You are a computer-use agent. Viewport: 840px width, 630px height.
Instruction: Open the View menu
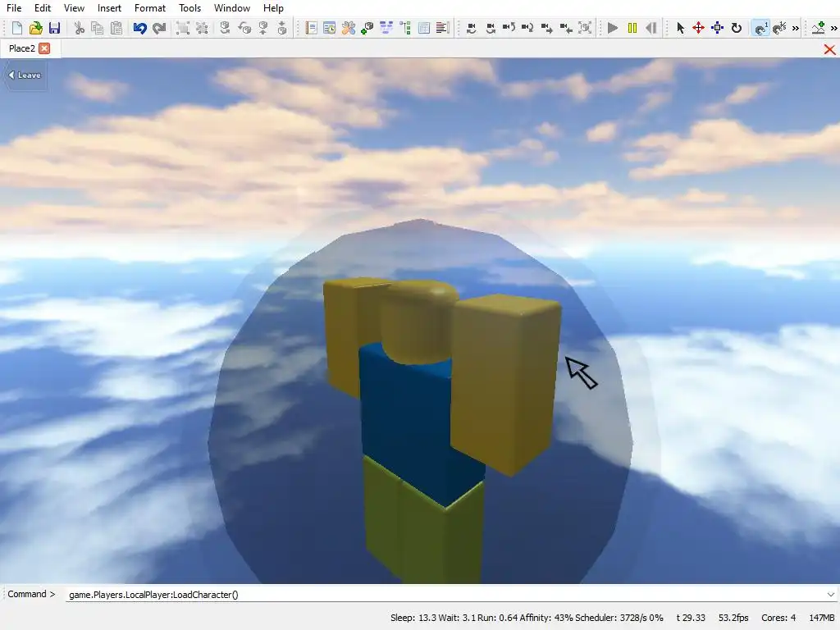point(74,8)
